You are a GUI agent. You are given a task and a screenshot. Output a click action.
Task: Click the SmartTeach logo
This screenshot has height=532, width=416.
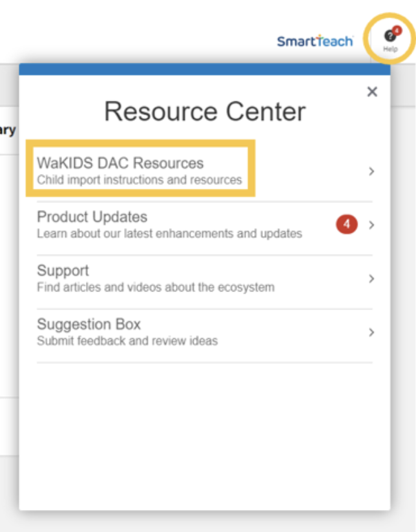315,41
